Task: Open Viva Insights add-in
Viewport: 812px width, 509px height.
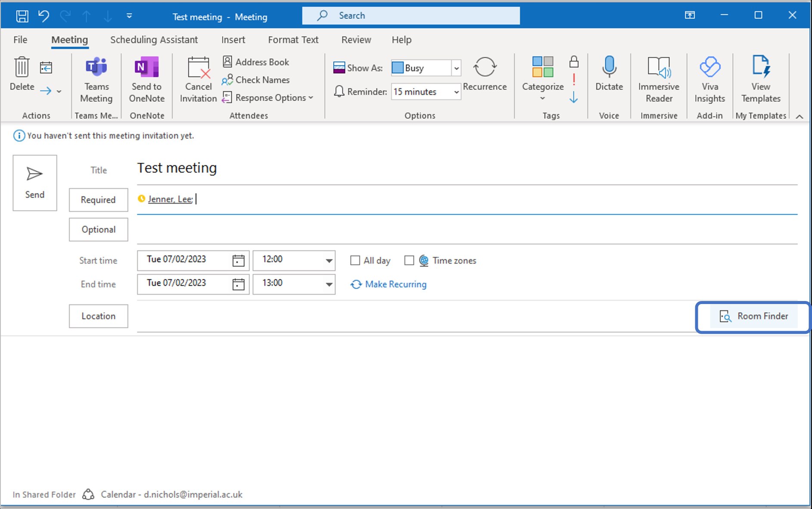Action: click(x=709, y=68)
